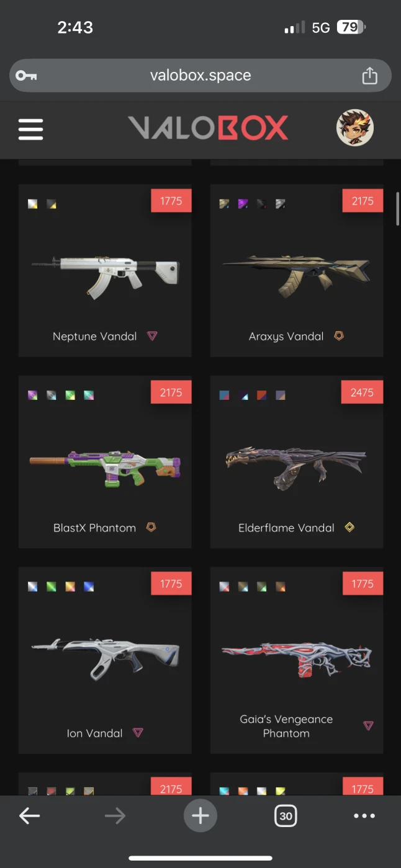Open browser three-dot more menu
Viewport: 401px width, 868px height.
click(x=364, y=816)
